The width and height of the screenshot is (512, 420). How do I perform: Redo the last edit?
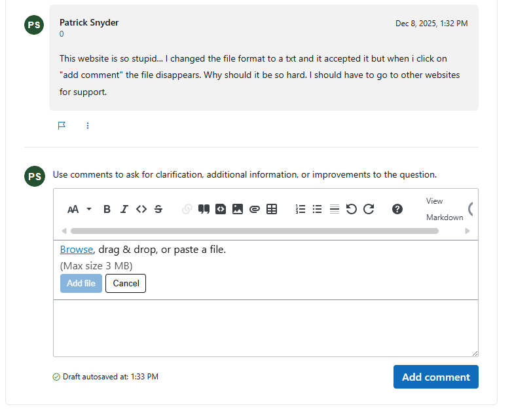pos(369,209)
